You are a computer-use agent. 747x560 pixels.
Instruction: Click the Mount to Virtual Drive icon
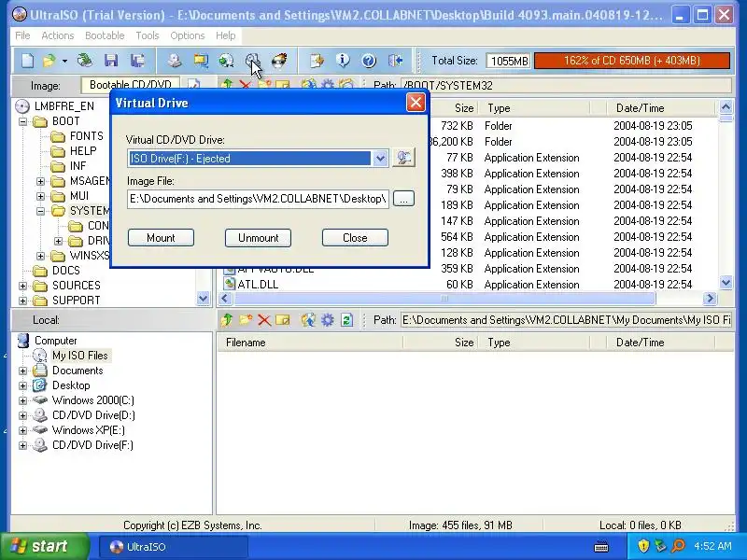pyautogui.click(x=252, y=61)
